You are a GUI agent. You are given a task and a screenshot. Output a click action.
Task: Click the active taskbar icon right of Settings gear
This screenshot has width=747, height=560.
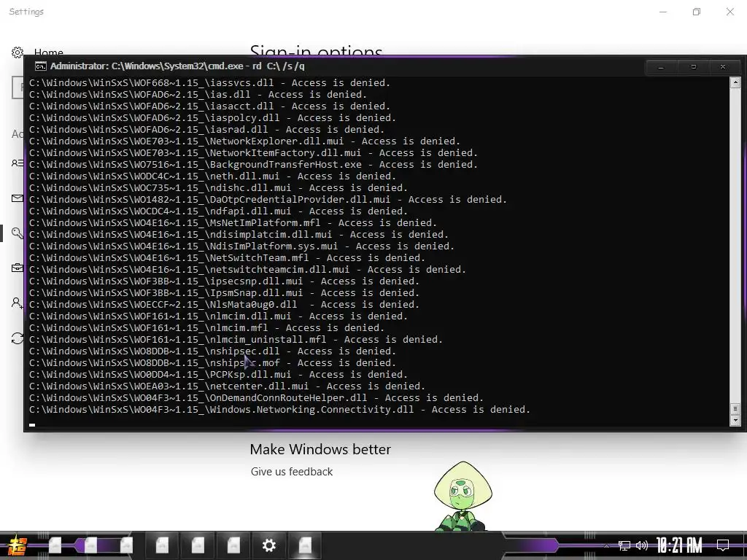(x=305, y=545)
